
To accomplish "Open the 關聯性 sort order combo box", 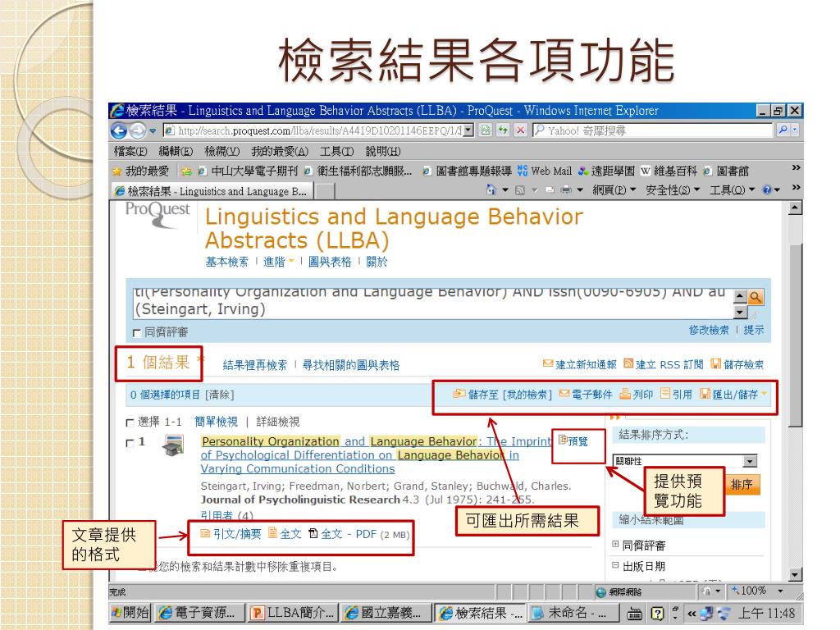I will coord(685,461).
